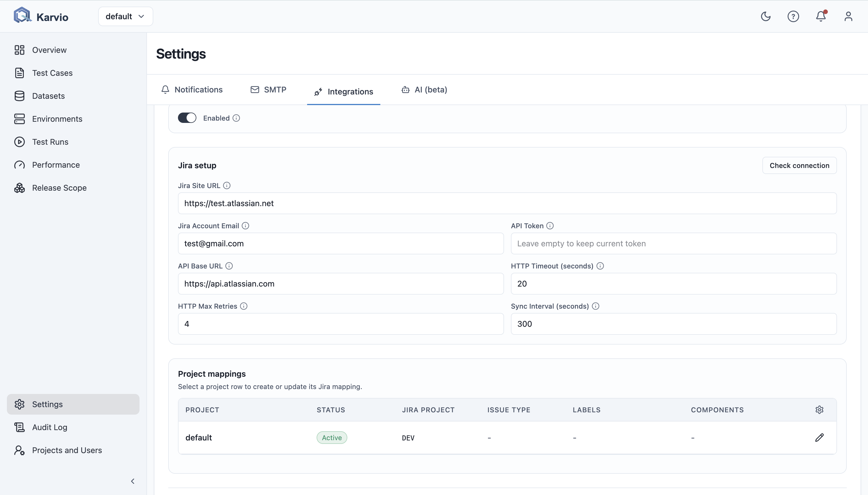Click the ISSUE TYPE column header
Screen dimensions: 868x495
(x=509, y=410)
